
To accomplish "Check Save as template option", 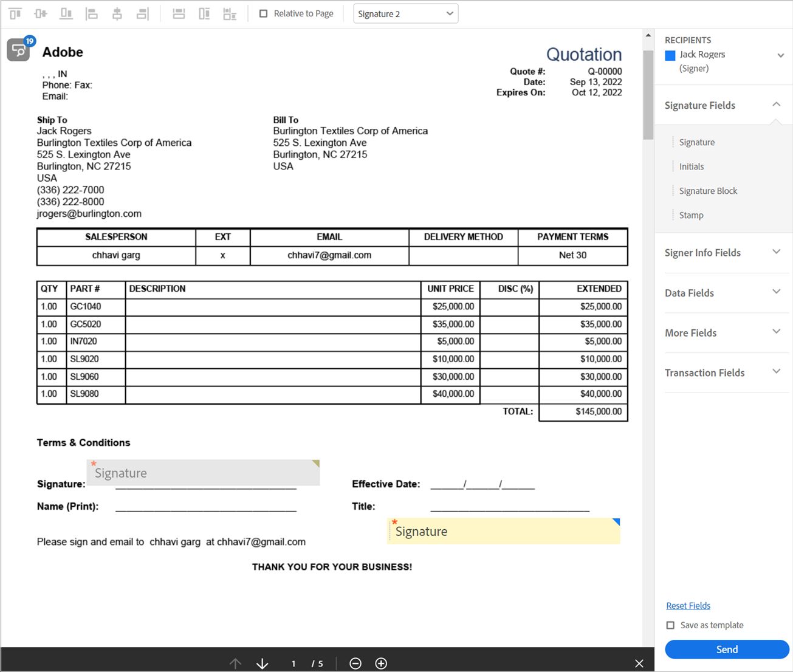I will tap(670, 625).
